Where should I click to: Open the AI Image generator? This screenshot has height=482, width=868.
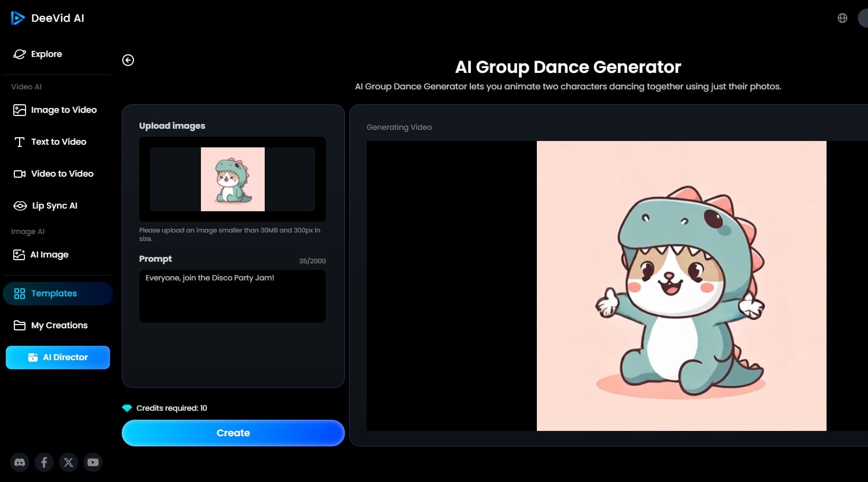[49, 255]
